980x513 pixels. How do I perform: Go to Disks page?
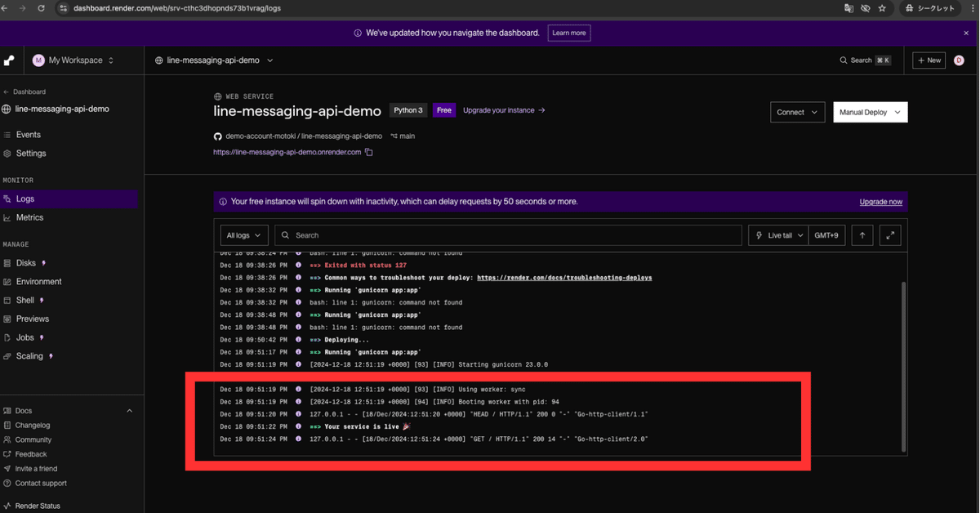[25, 263]
